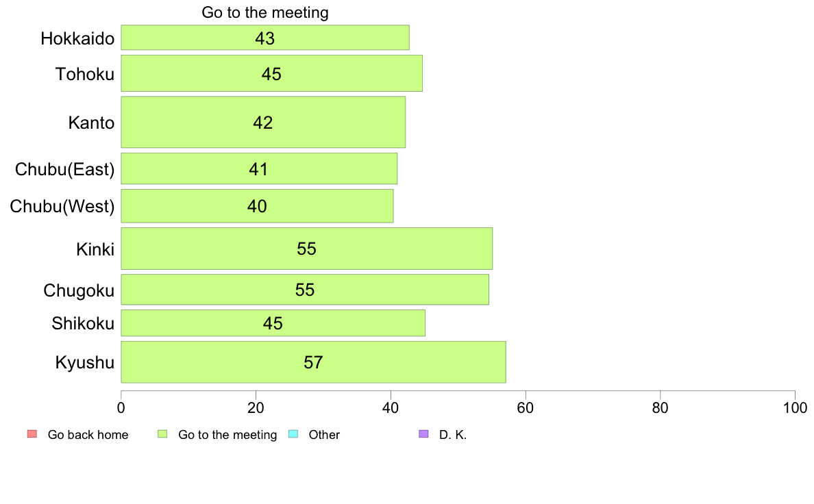Select the Chubu(West) bar showing 40

(257, 206)
